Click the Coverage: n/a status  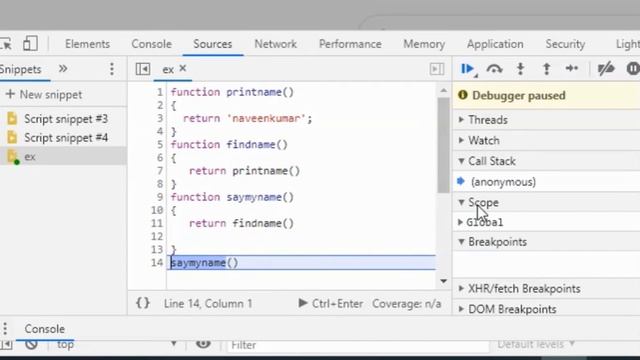click(407, 304)
